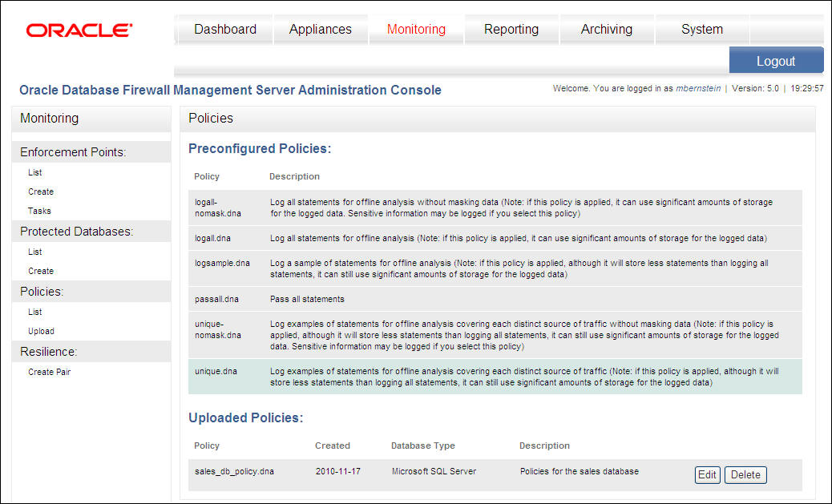Click the Preconfigured Policies heading
Image resolution: width=832 pixels, height=504 pixels.
click(x=260, y=148)
